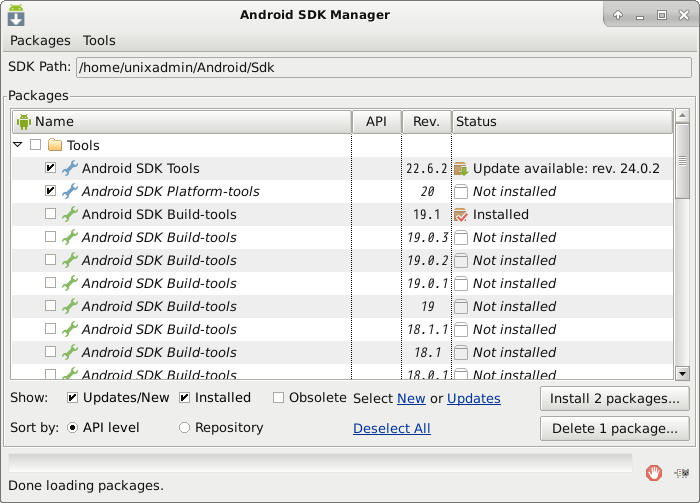Viewport: 700px width, 503px height.
Task: Click the Deselect All link
Action: click(x=391, y=428)
